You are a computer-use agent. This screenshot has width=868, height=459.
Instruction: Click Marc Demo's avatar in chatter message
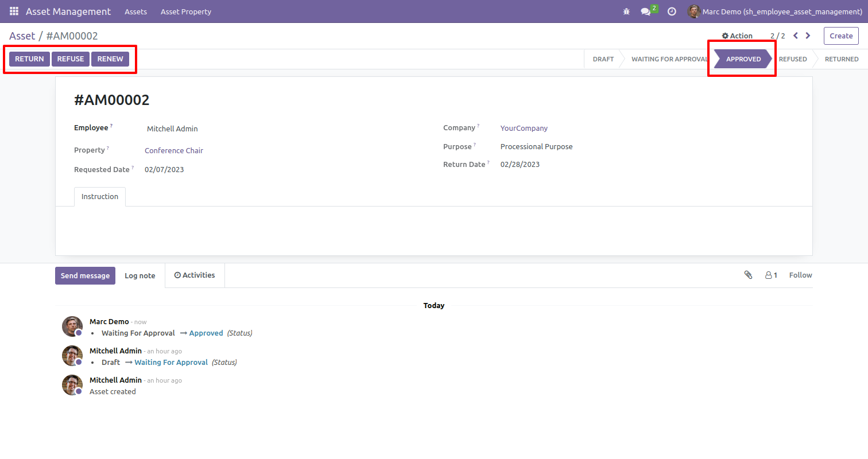pyautogui.click(x=72, y=326)
